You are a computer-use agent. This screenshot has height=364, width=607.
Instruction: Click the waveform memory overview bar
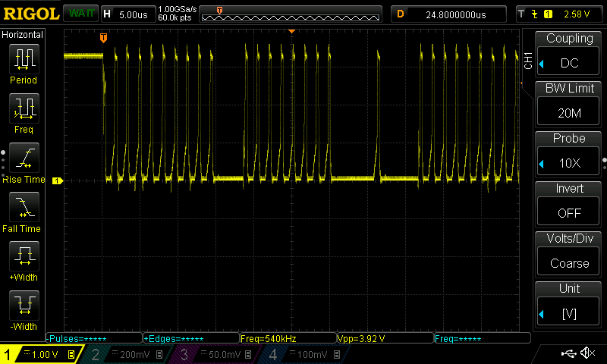click(291, 14)
